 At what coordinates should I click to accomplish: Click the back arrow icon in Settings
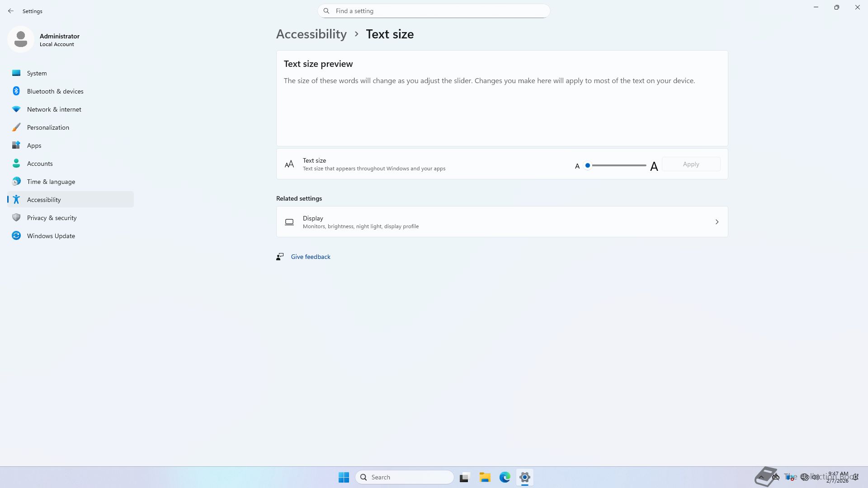(11, 11)
